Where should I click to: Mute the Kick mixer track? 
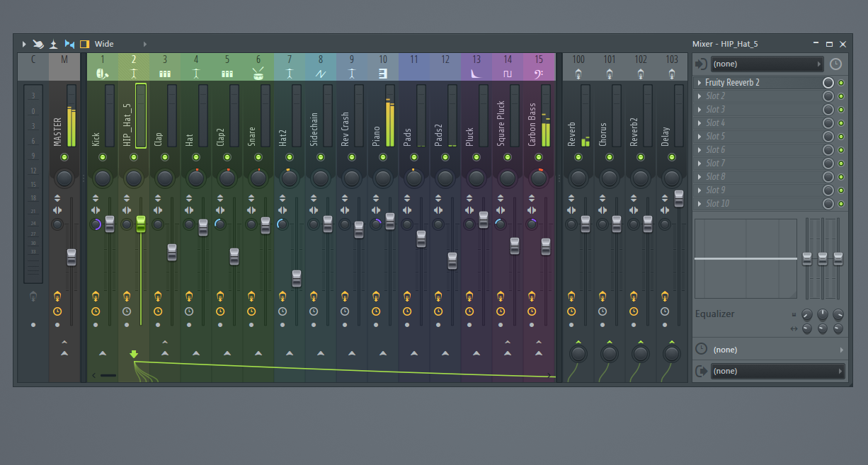[103, 157]
